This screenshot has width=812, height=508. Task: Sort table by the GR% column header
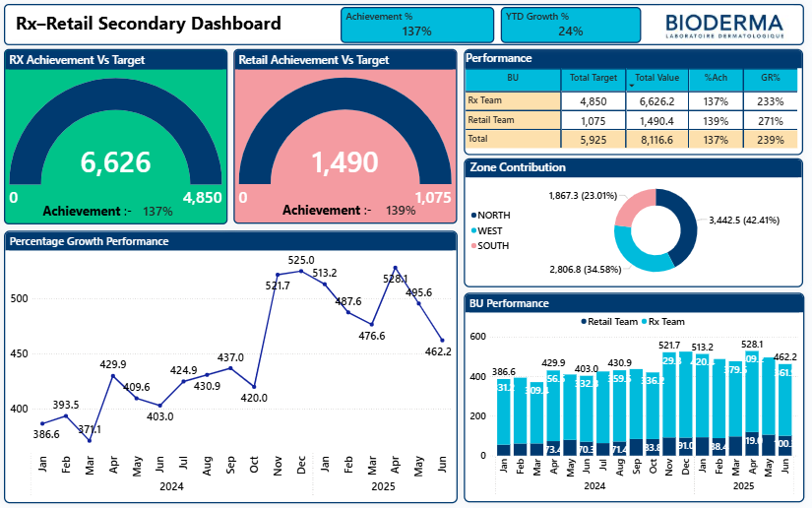pos(770,78)
